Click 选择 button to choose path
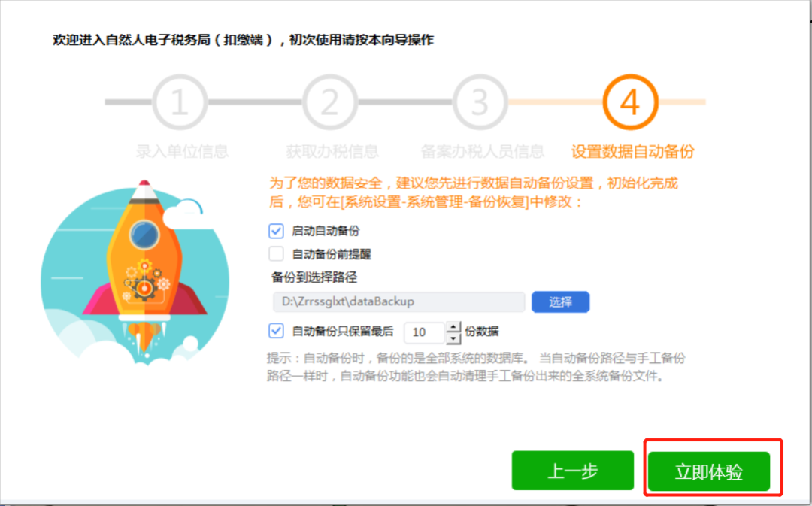The width and height of the screenshot is (812, 506). [560, 302]
